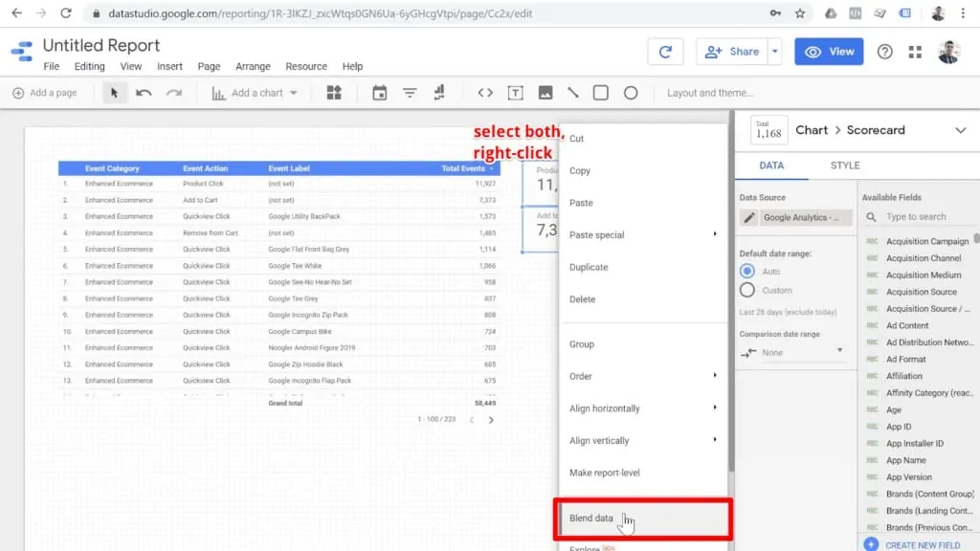
Task: Open the Comparison date range None dropdown
Action: pos(794,352)
